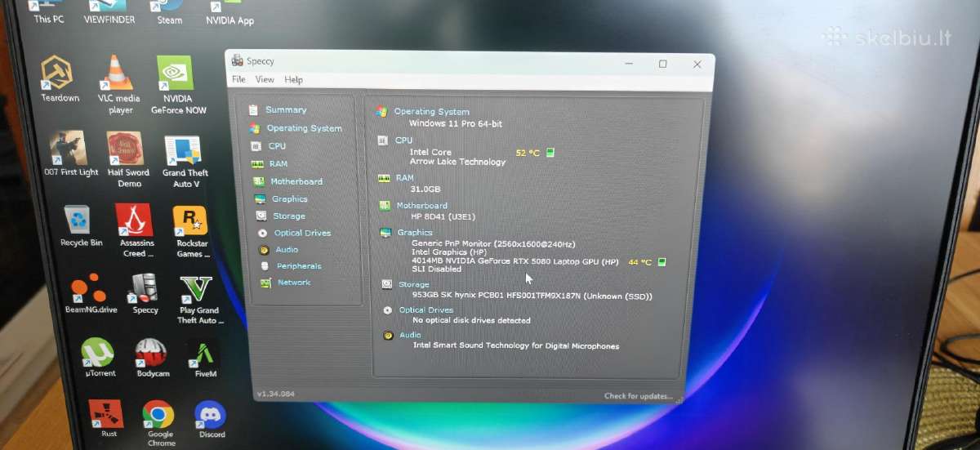Click the RAM heading in summary pane

pyautogui.click(x=405, y=177)
